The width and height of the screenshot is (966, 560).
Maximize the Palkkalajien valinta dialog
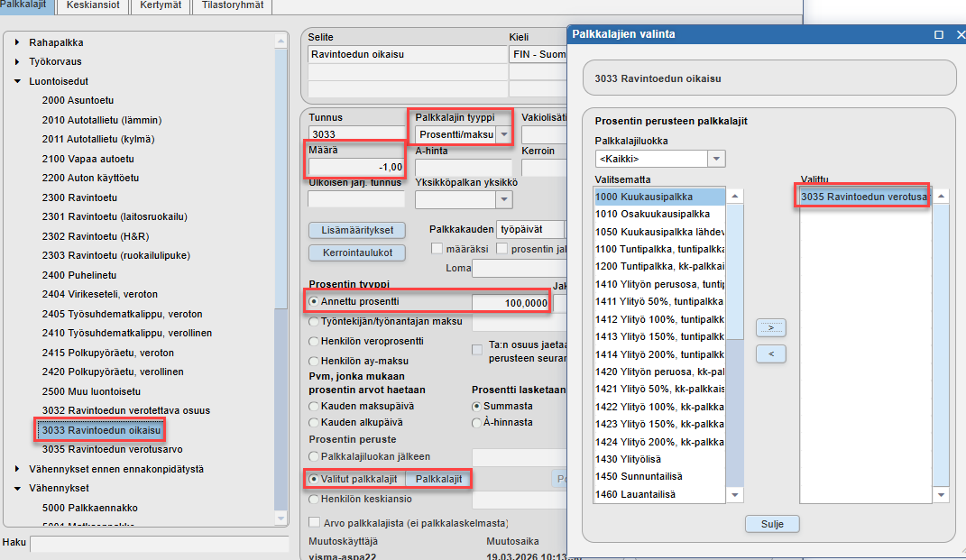[x=939, y=34]
